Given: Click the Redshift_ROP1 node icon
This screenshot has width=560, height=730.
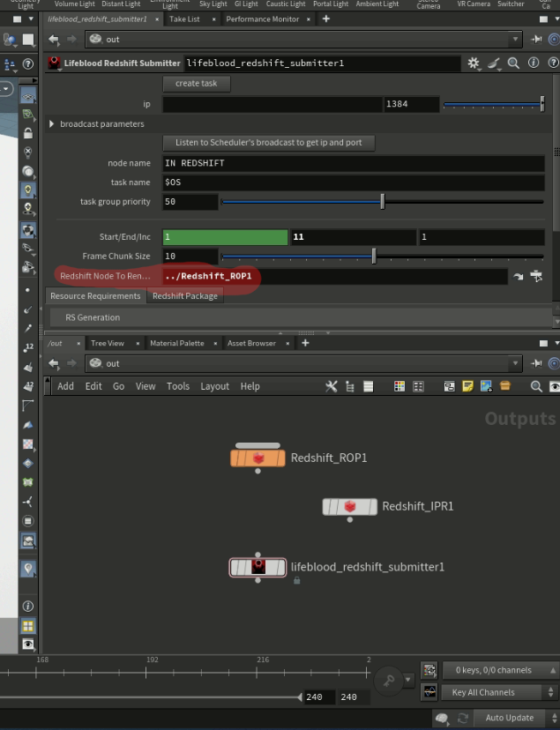Looking at the screenshot, I should click(258, 458).
